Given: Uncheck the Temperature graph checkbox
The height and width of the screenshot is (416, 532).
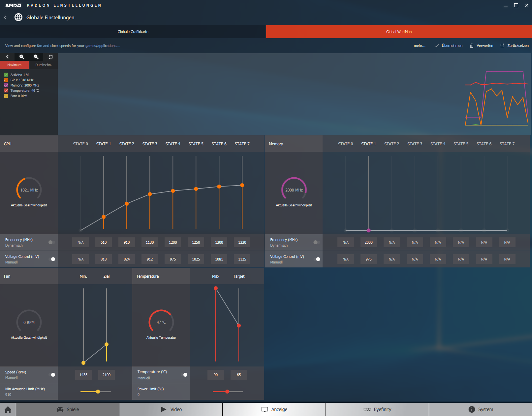Looking at the screenshot, I should click(6, 90).
